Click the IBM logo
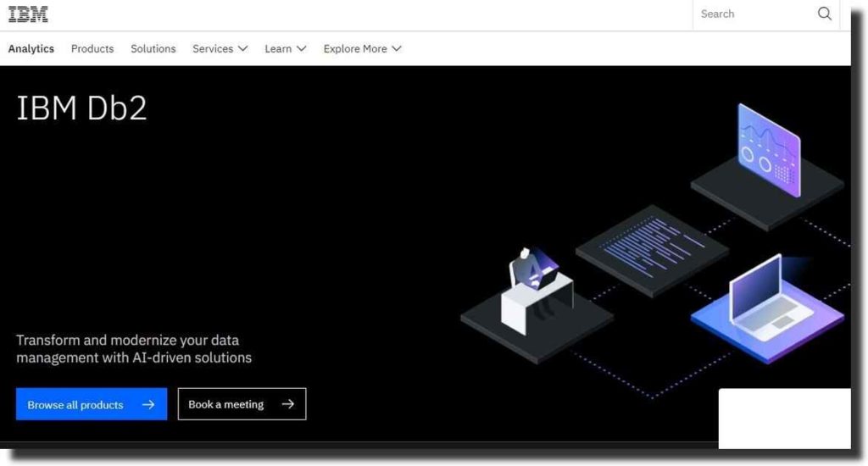868x466 pixels. 28,14
